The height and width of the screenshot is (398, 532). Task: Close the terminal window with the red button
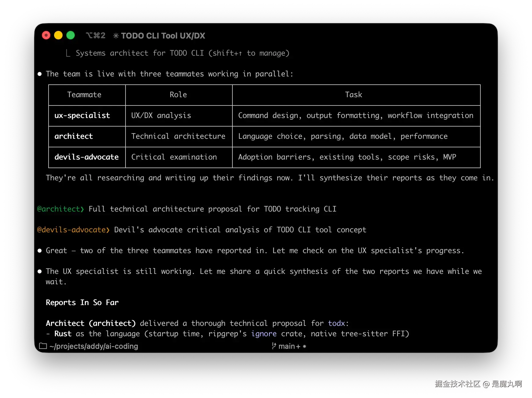[46, 35]
